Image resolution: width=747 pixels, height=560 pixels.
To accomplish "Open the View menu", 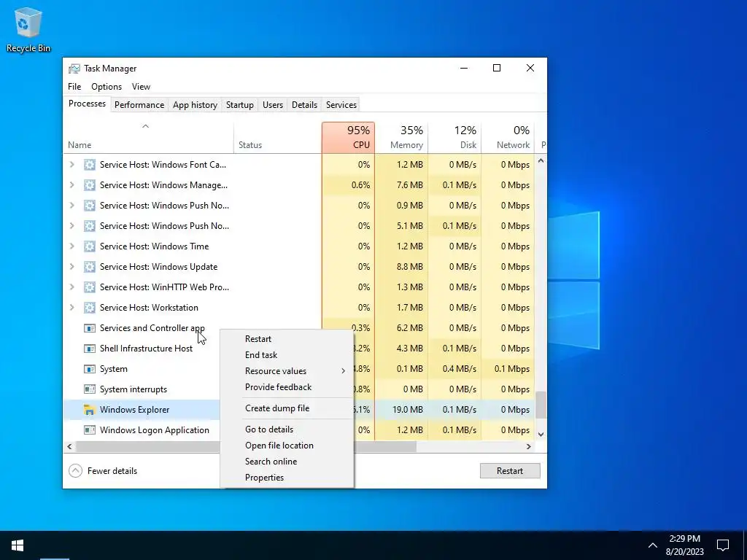I will (x=141, y=87).
